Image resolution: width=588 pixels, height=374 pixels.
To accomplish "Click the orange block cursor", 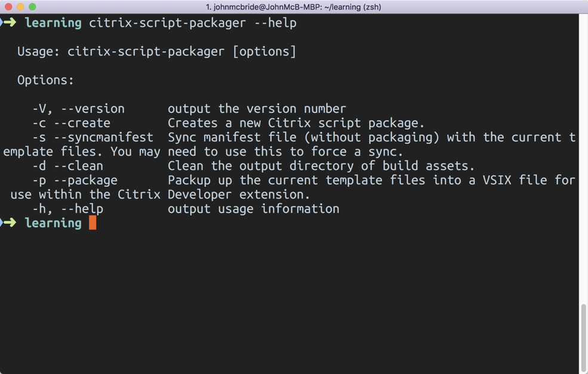I will tap(93, 223).
